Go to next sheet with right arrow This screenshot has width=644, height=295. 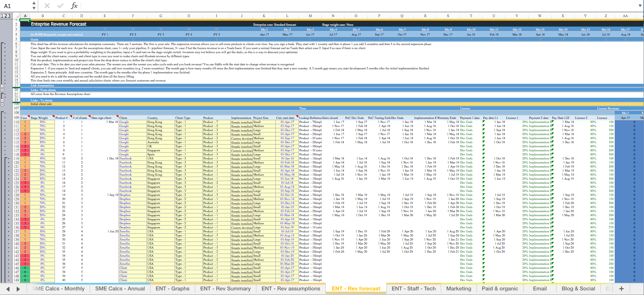[18, 289]
